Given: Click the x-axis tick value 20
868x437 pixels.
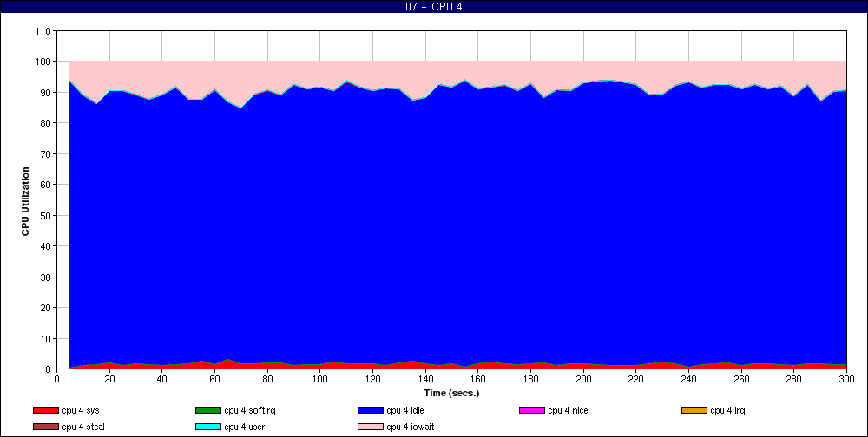Looking at the screenshot, I should (x=109, y=379).
